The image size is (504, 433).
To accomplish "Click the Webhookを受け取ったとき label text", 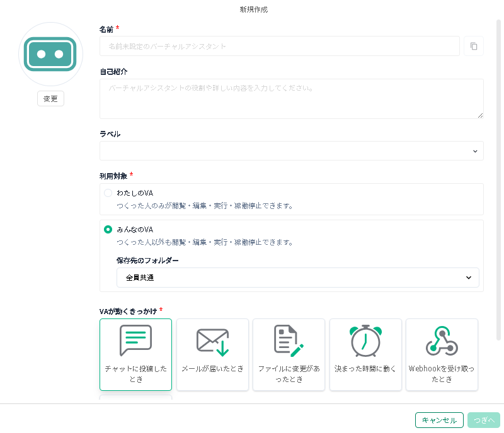I will point(442,374).
